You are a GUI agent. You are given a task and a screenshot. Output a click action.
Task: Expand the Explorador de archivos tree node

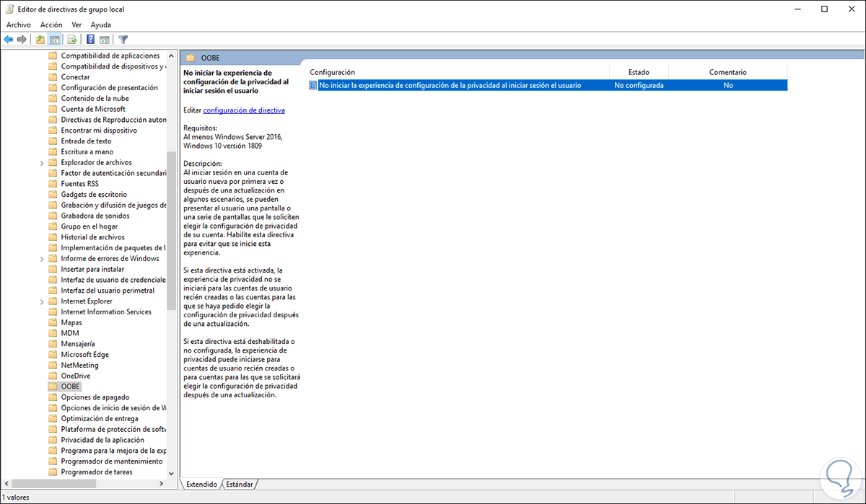(42, 162)
